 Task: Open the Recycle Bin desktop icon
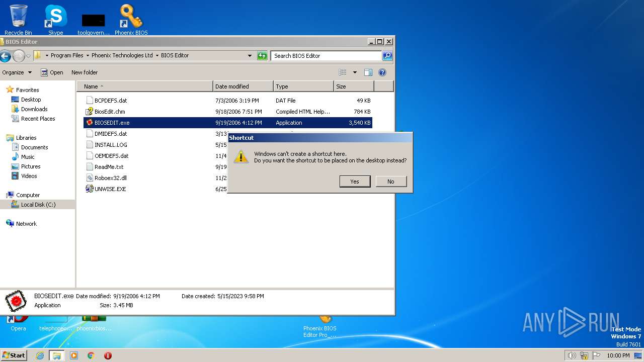click(x=18, y=19)
